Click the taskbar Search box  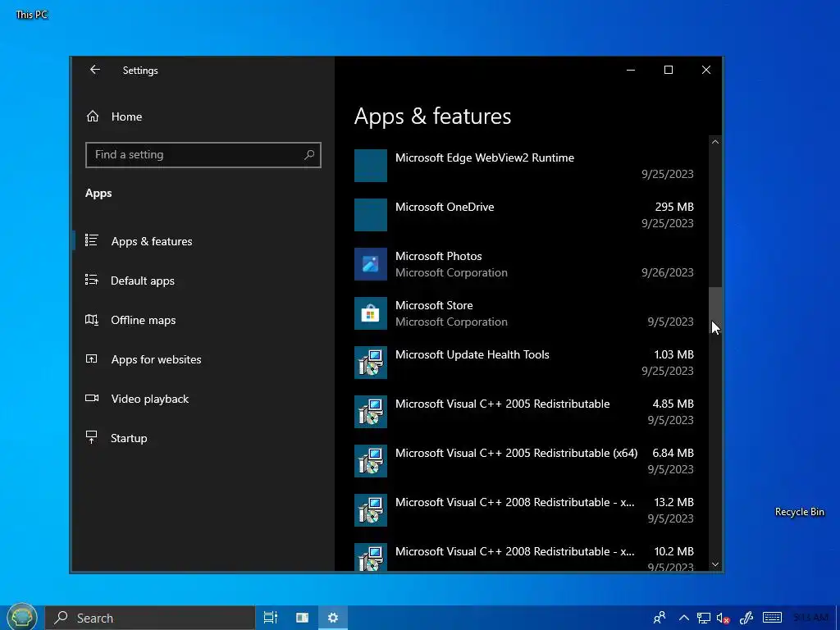[149, 618]
